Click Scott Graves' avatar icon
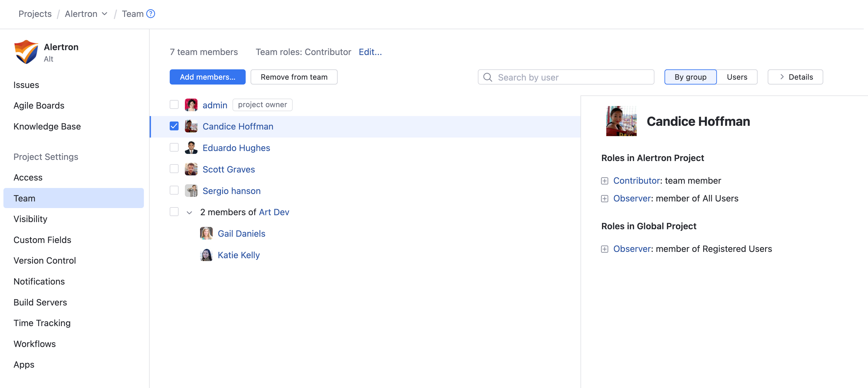Screen dimensions: 868x388 (x=191, y=169)
